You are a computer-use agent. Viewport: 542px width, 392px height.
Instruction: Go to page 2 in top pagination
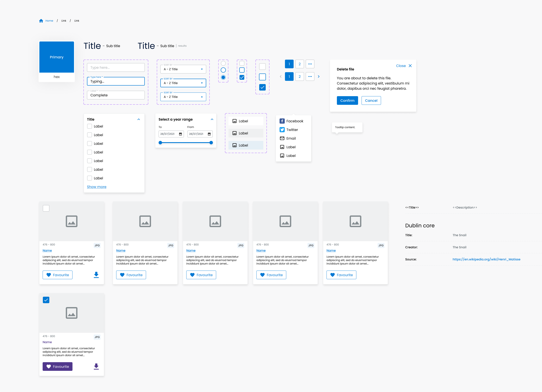[299, 64]
